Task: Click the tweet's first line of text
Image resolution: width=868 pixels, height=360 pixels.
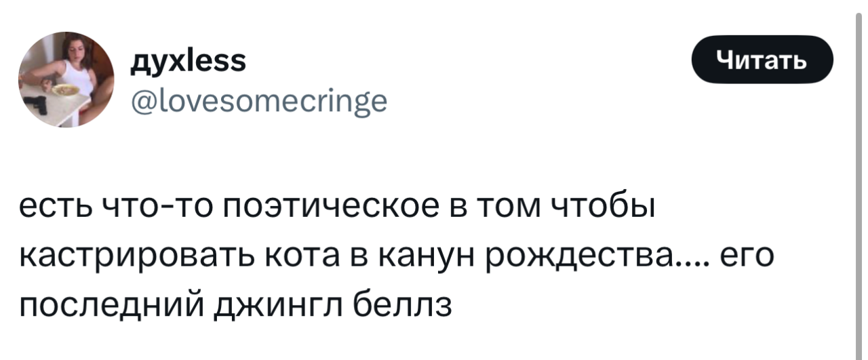Action: (x=336, y=208)
